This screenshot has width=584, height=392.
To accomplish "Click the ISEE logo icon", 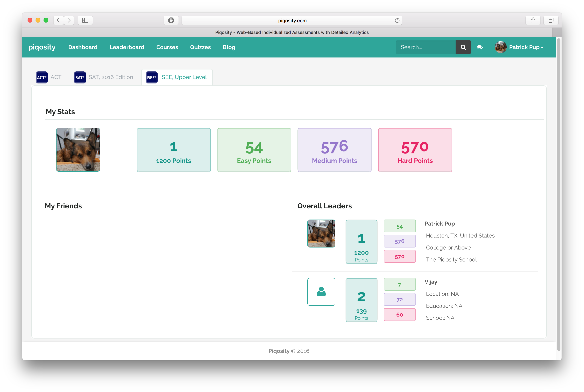I will [x=151, y=77].
